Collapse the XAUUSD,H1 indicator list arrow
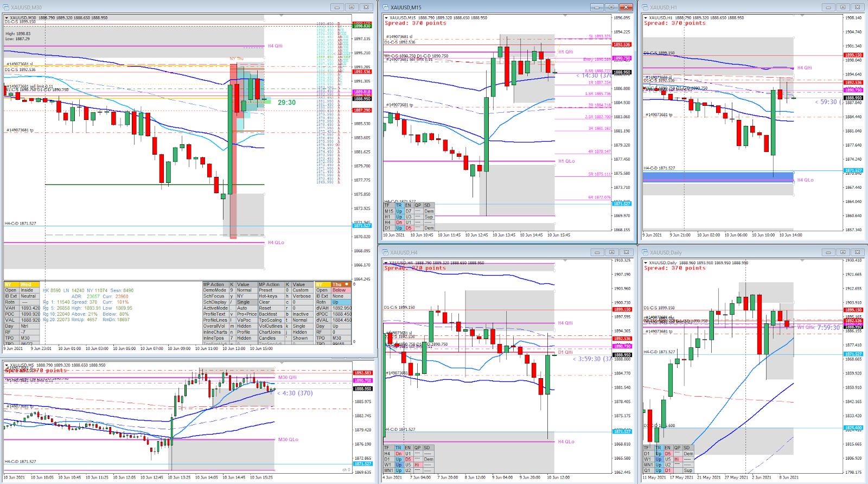This screenshot has height=484, width=868. pyautogui.click(x=646, y=18)
